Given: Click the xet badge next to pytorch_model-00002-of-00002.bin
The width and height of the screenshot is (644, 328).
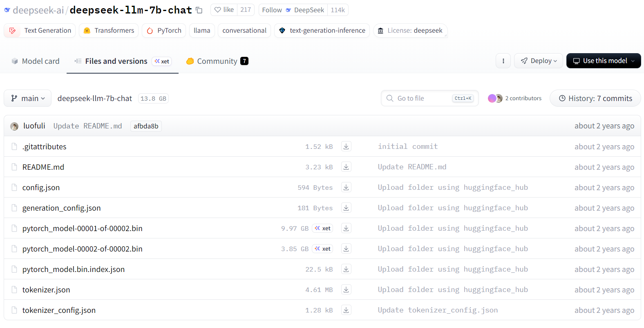Looking at the screenshot, I should pyautogui.click(x=322, y=249).
